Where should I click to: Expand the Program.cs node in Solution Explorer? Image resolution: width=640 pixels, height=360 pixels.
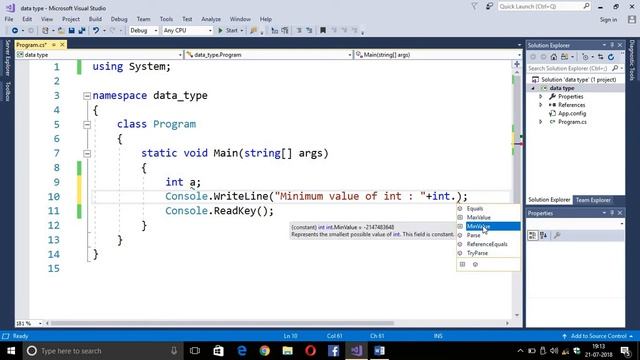541,122
